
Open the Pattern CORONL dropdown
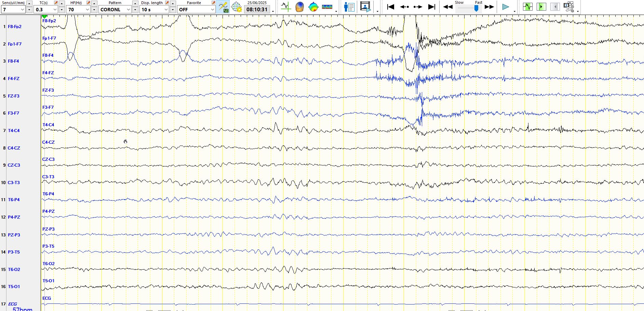(x=115, y=10)
